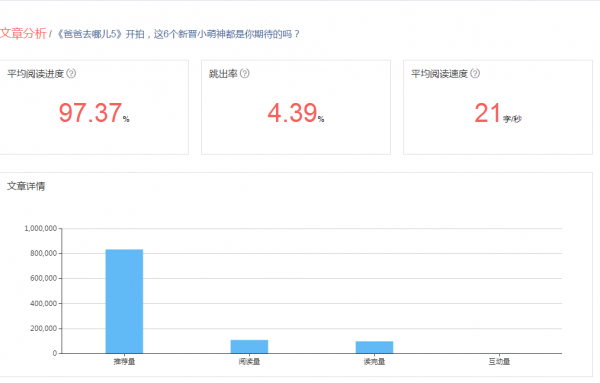This screenshot has height=383, width=600.
Task: Click the 800,000 y-axis label
Action: pyautogui.click(x=44, y=253)
